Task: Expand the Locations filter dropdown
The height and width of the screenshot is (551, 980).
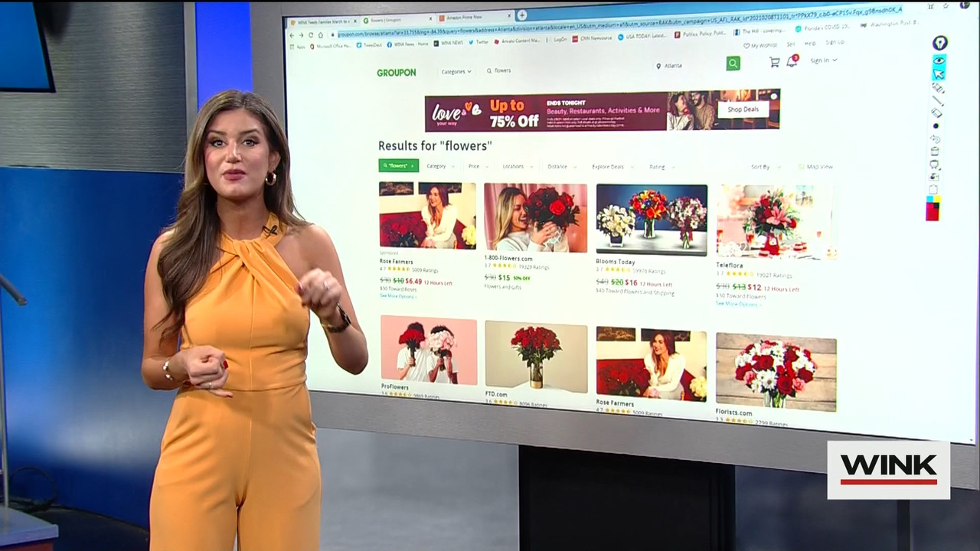Action: (x=518, y=166)
